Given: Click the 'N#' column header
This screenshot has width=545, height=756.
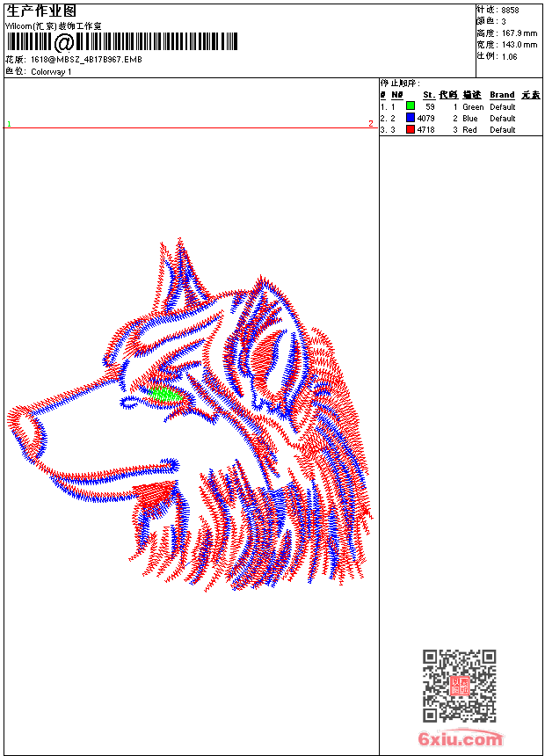Looking at the screenshot, I should point(397,95).
